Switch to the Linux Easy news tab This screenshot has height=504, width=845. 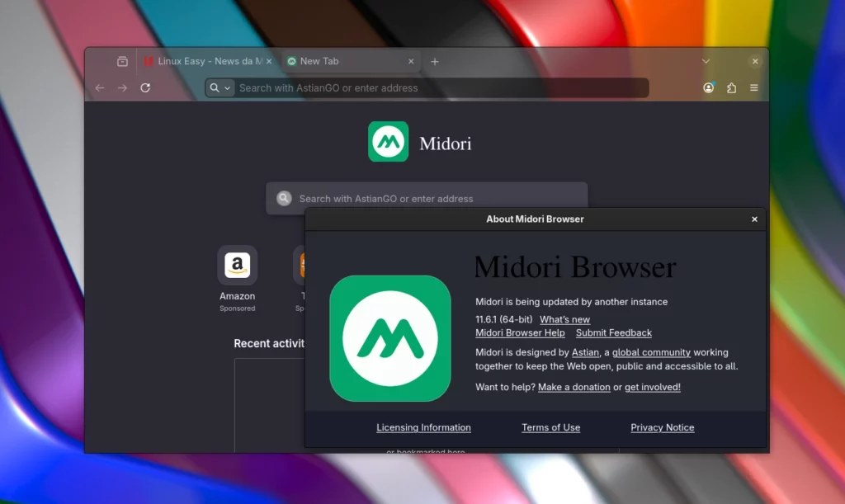[206, 60]
